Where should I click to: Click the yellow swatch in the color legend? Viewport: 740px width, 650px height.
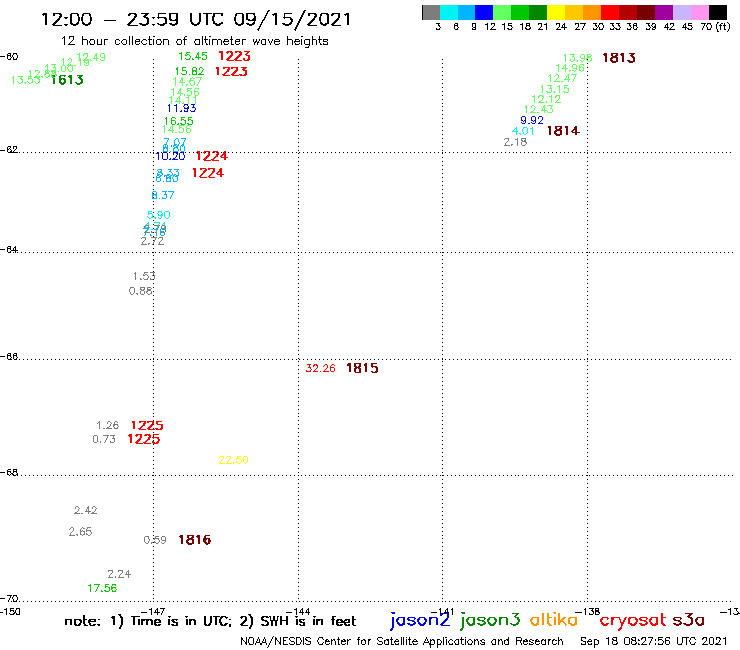556,13
